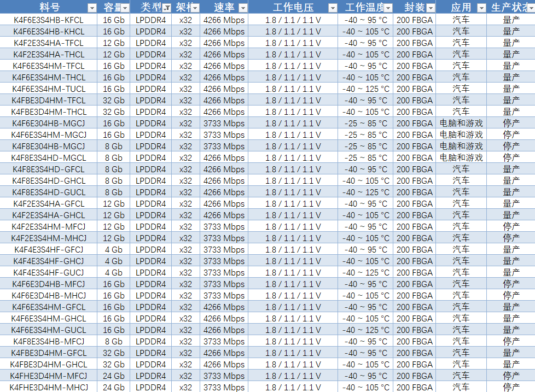Open the 应用 column filter dropdown

481,8
